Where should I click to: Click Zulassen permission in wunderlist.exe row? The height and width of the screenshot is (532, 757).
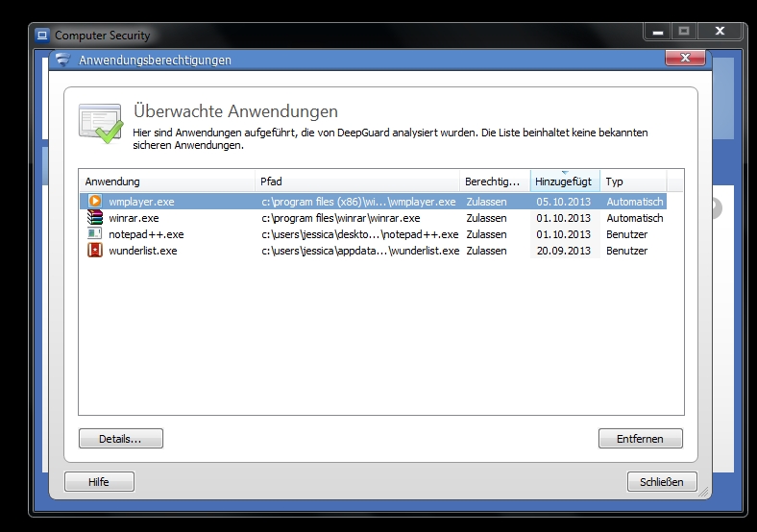pos(486,251)
